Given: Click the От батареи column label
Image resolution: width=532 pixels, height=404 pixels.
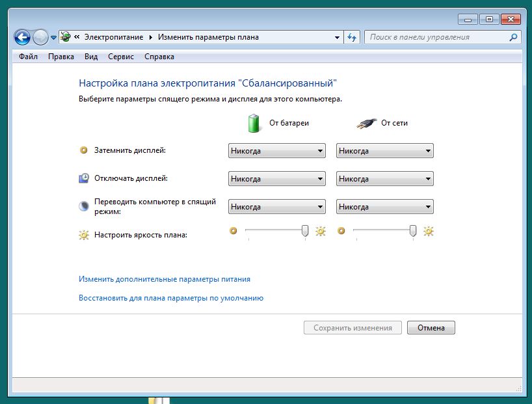Looking at the screenshot, I should click(x=289, y=123).
